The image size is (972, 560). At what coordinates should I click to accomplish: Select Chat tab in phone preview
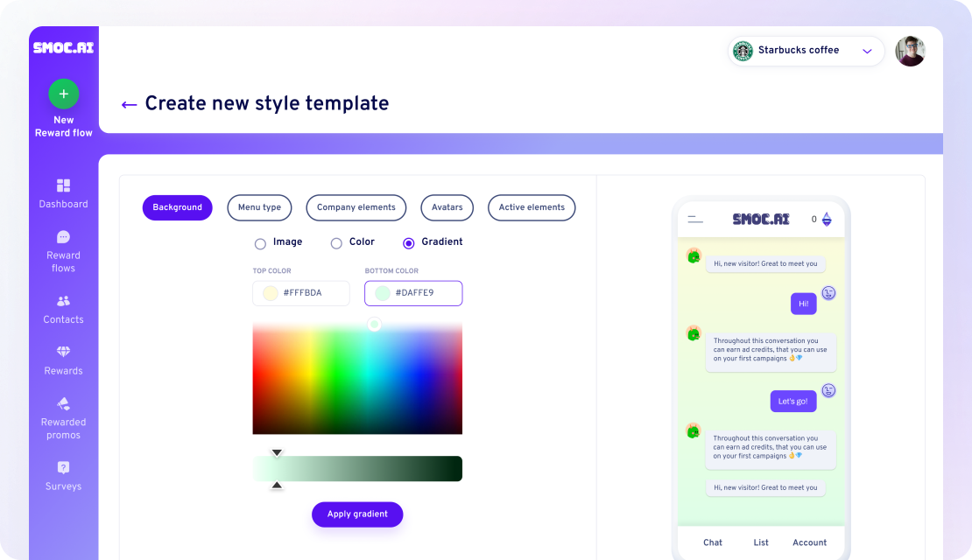713,542
